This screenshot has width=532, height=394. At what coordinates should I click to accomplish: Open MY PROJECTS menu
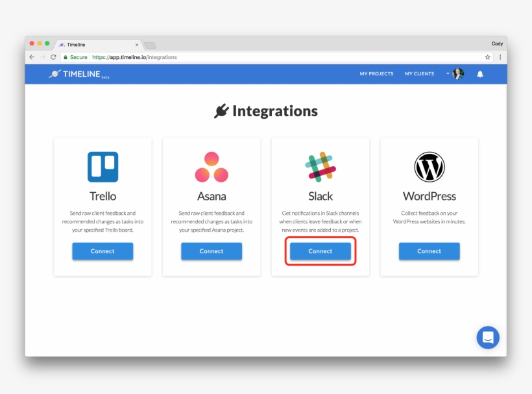pyautogui.click(x=376, y=73)
